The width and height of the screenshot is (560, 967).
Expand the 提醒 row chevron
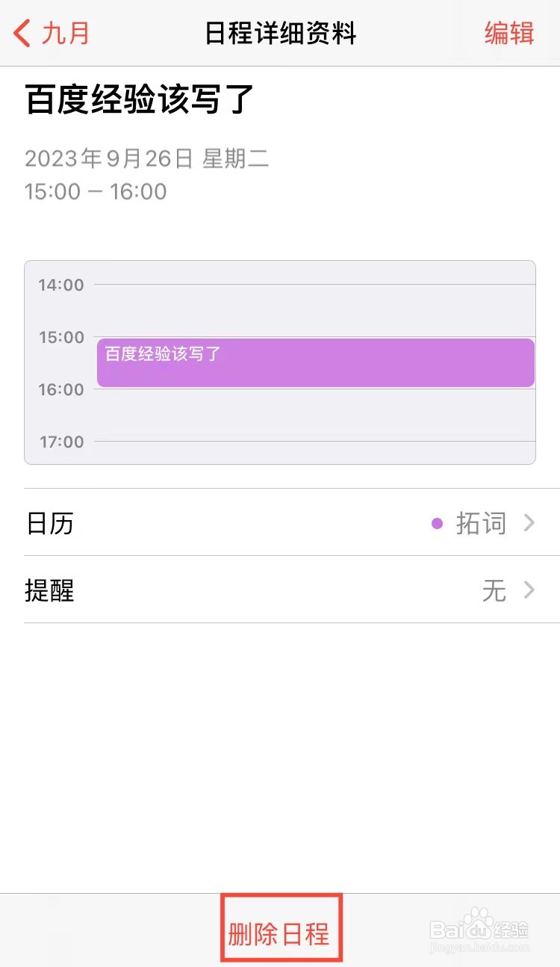coord(529,590)
